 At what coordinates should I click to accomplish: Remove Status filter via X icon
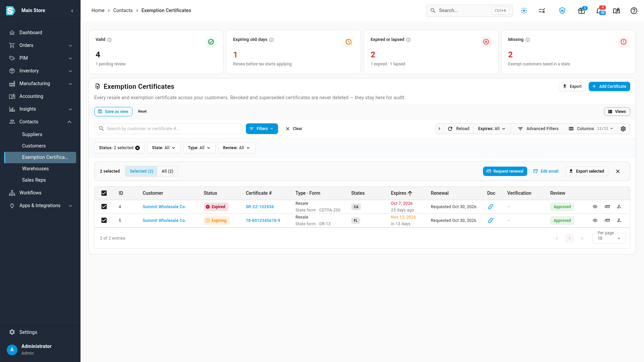click(138, 148)
